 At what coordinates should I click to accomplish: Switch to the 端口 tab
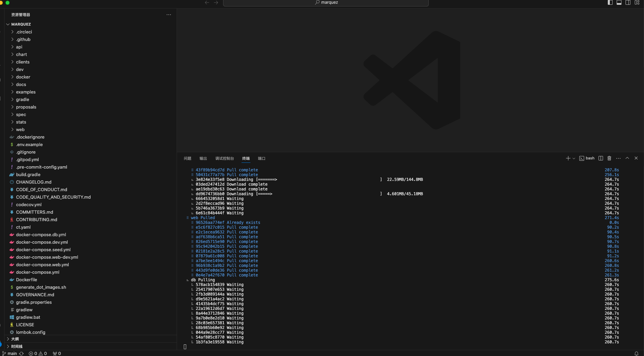click(262, 158)
